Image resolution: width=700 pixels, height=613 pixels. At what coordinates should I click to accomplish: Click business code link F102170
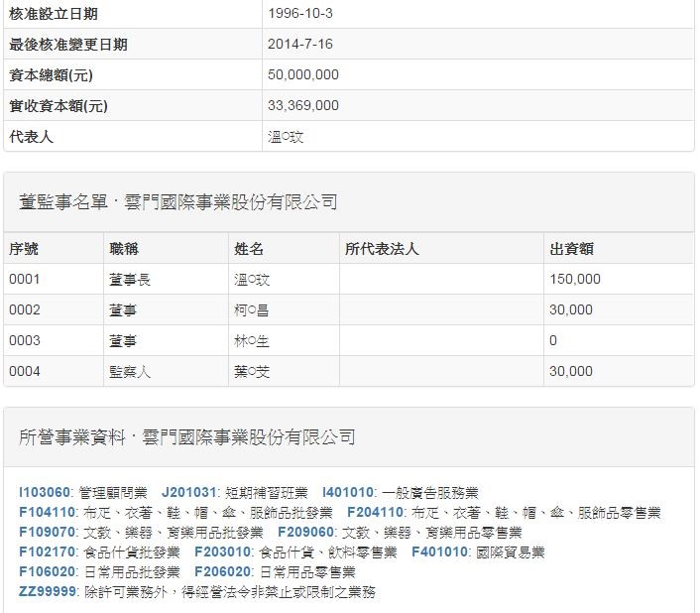point(49,552)
